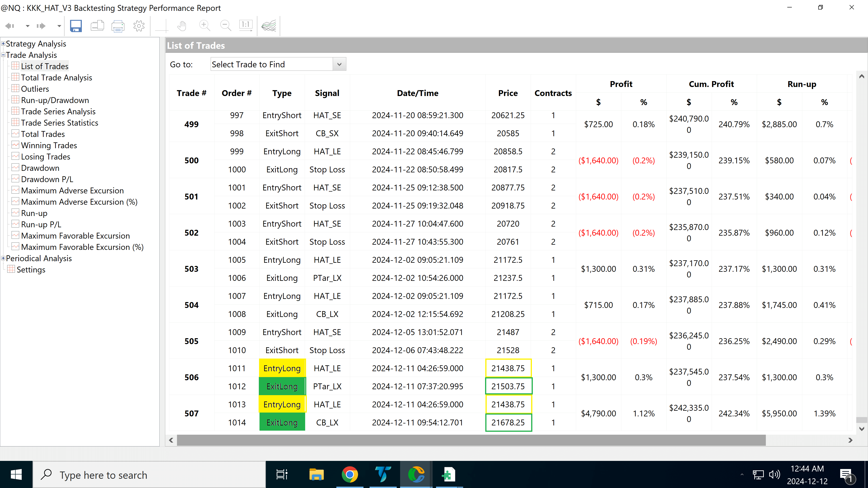The height and width of the screenshot is (488, 868).
Task: Open Run-up/Drawdown table report
Action: (x=55, y=100)
